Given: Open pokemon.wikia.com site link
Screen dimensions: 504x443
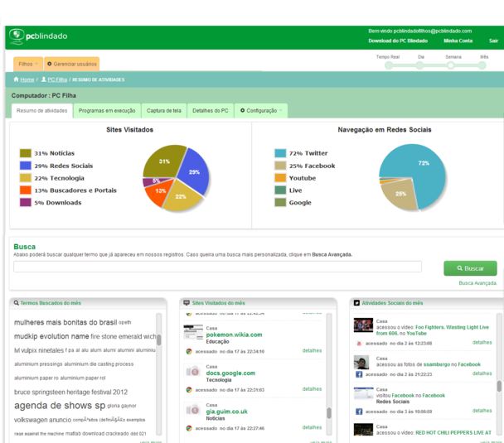Looking at the screenshot, I should 234,335.
